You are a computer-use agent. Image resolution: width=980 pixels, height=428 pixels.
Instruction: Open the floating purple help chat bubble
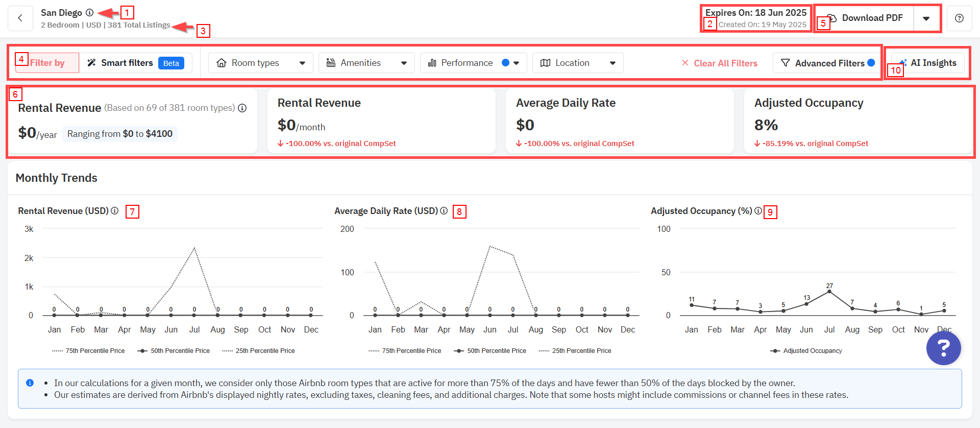tap(944, 348)
